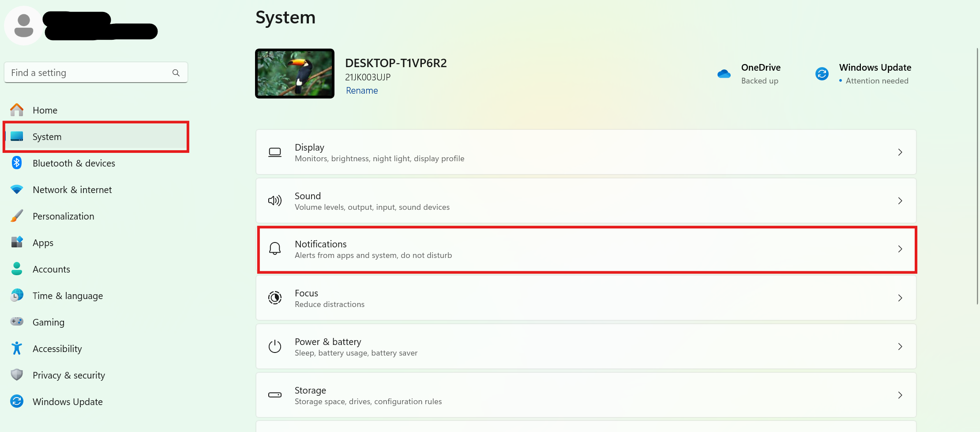Click the search magnifier icon

[176, 73]
